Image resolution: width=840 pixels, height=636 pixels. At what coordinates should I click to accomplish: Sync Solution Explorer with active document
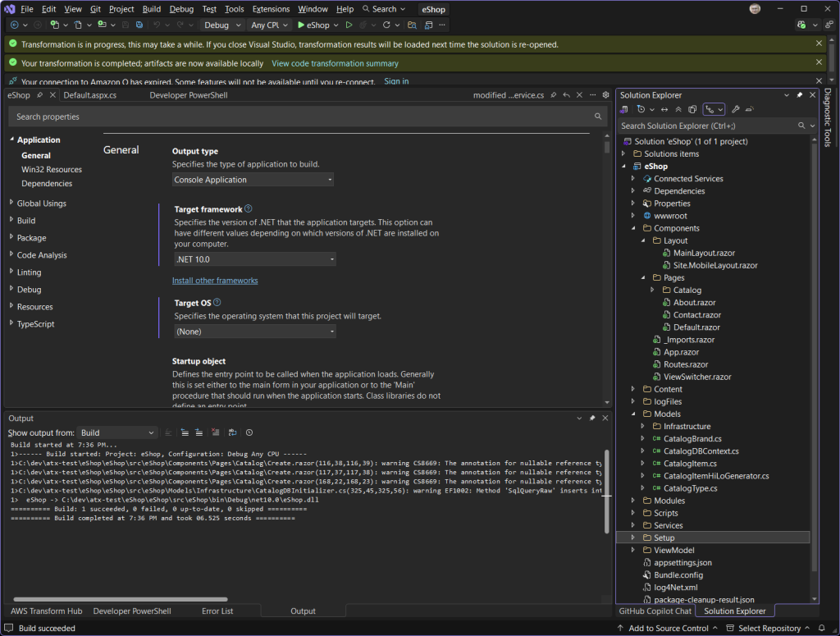click(664, 109)
